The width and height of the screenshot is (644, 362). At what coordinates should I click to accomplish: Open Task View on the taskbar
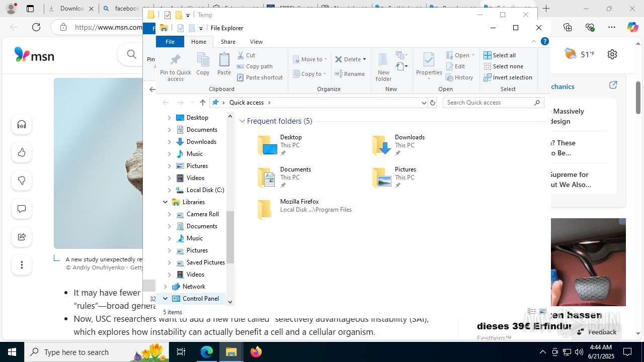click(x=181, y=352)
